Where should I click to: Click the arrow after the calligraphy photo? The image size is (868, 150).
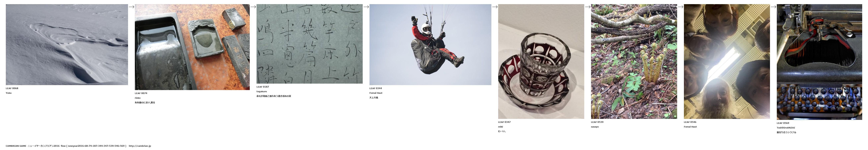coord(366,7)
